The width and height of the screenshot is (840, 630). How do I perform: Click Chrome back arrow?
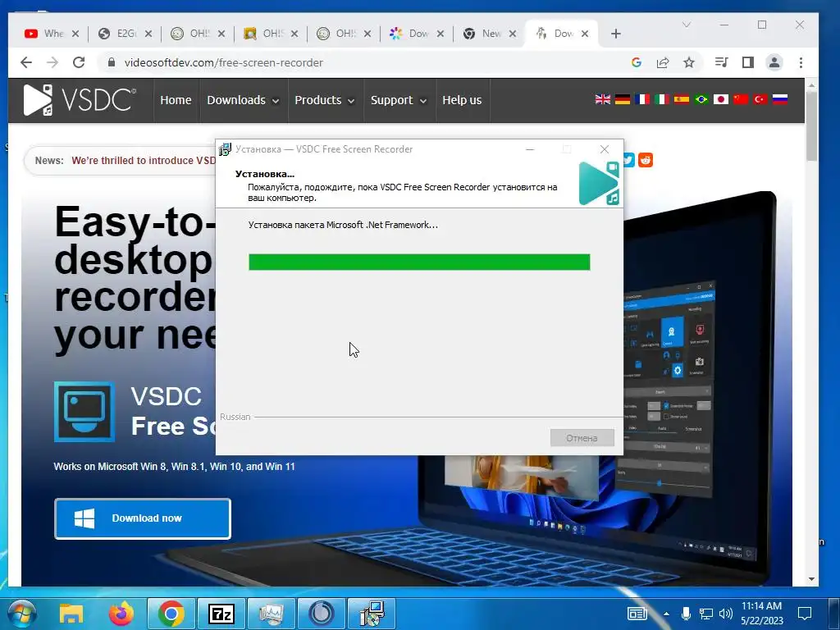point(26,62)
